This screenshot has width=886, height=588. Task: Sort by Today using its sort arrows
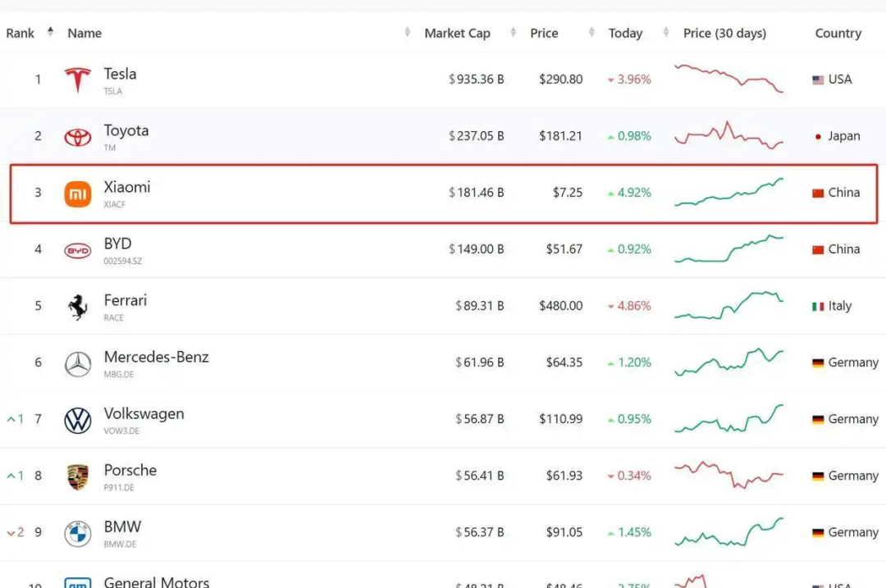(665, 32)
